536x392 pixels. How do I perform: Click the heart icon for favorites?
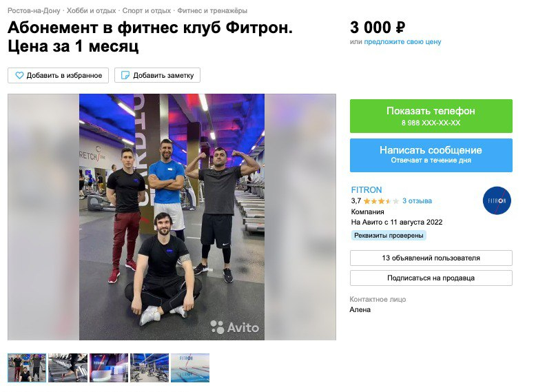tap(19, 75)
